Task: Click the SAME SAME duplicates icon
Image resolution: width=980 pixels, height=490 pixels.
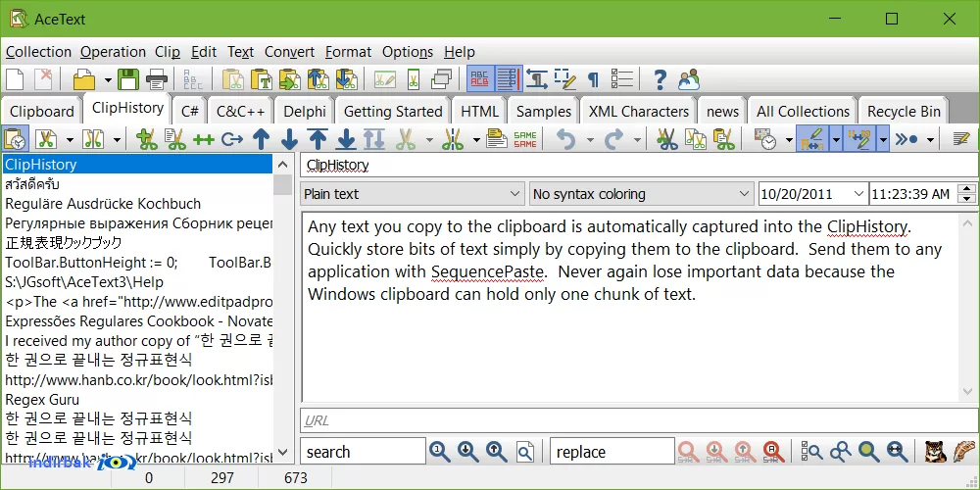Action: pyautogui.click(x=524, y=139)
